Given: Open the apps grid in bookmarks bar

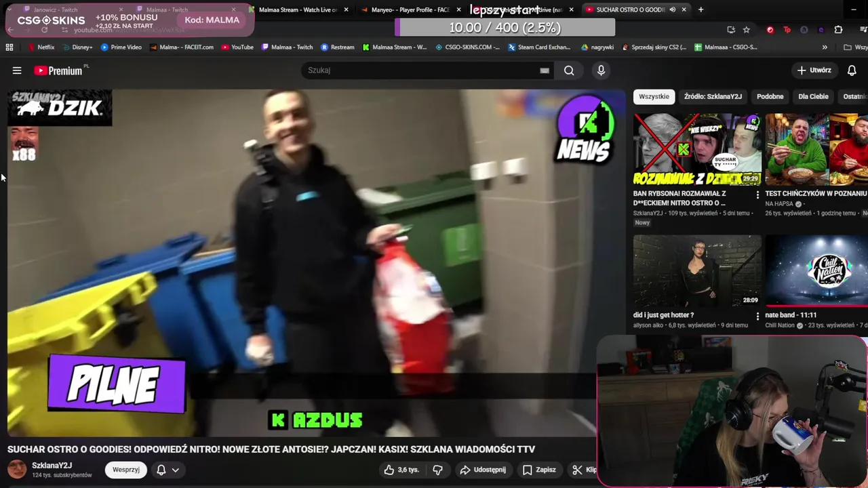Looking at the screenshot, I should pyautogui.click(x=9, y=47).
